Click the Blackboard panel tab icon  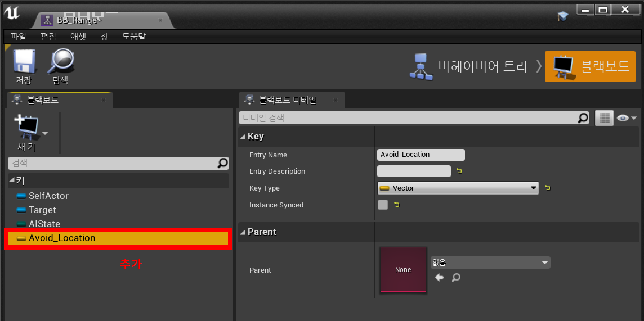point(17,100)
